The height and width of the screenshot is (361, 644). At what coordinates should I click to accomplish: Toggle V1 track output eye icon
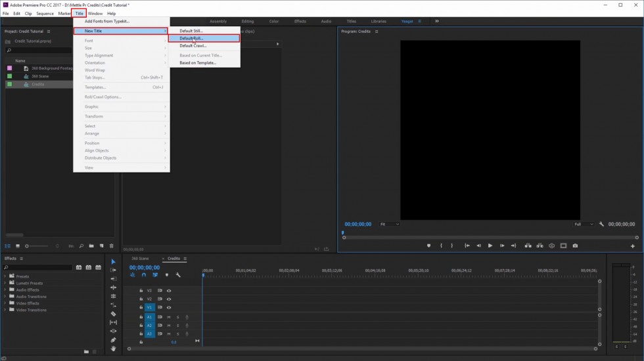[169, 307]
